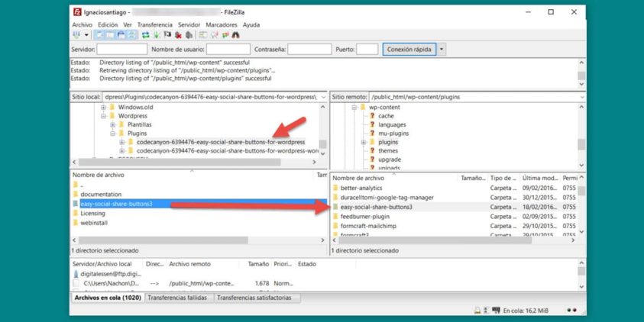Open the Ayuda menu
This screenshot has height=322, width=644.
(x=251, y=24)
